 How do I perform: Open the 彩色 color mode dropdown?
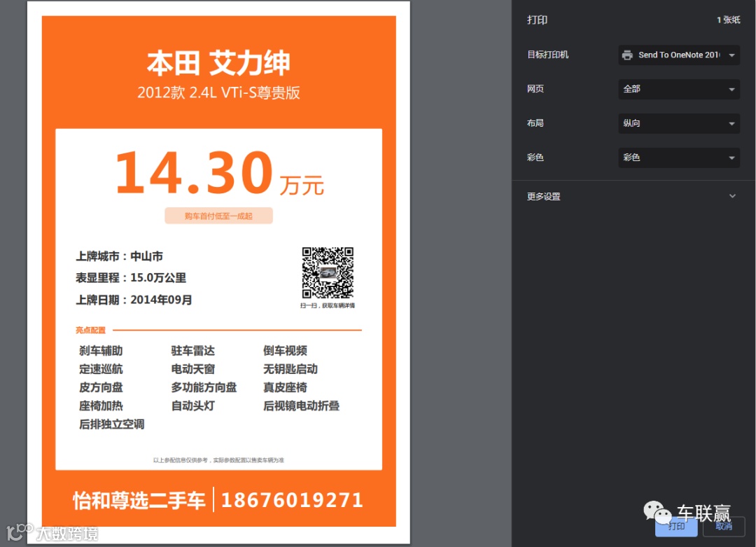pos(679,158)
